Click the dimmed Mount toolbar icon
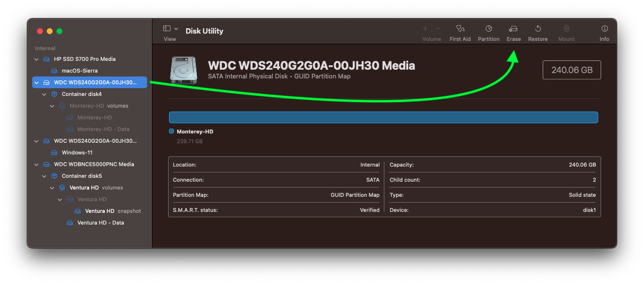Viewport: 644px width, 284px height. tap(567, 29)
